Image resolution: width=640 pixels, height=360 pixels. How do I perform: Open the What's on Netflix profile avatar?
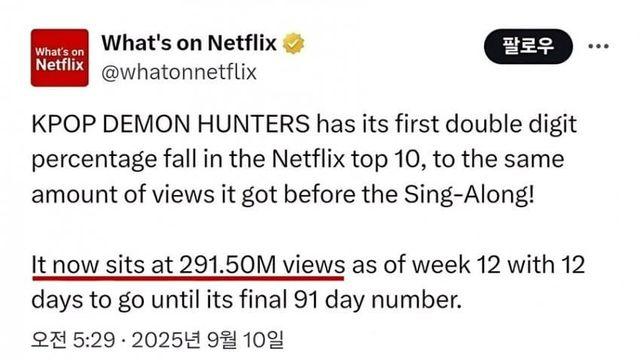click(x=60, y=58)
